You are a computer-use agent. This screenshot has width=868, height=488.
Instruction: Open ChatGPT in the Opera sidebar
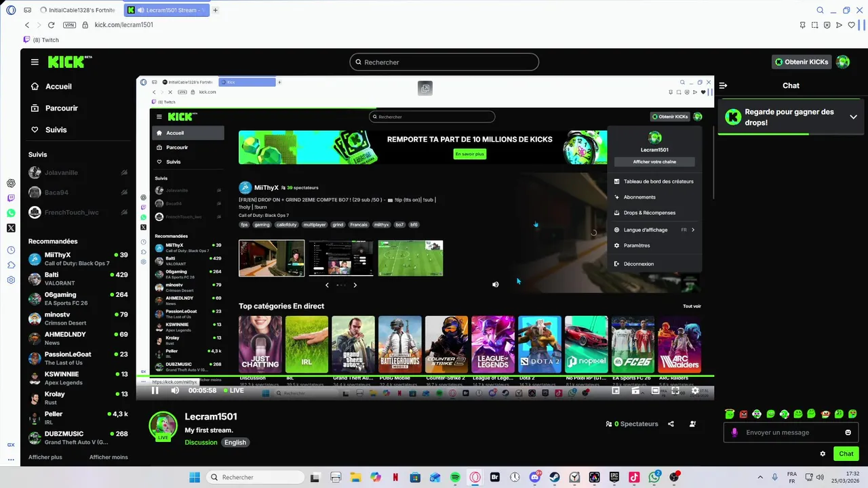[11, 183]
